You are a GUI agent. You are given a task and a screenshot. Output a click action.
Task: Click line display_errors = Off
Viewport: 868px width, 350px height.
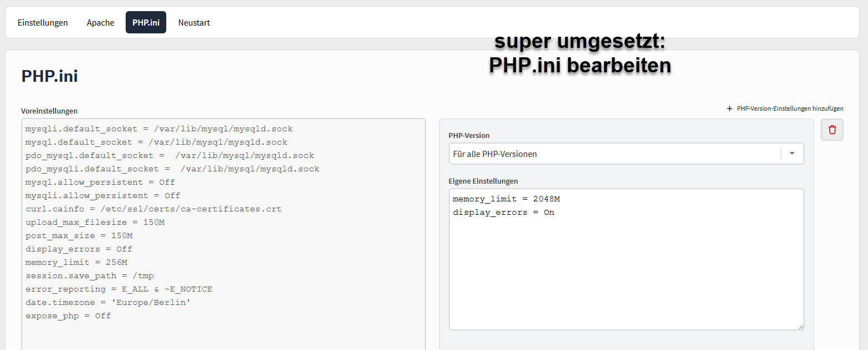(x=79, y=249)
